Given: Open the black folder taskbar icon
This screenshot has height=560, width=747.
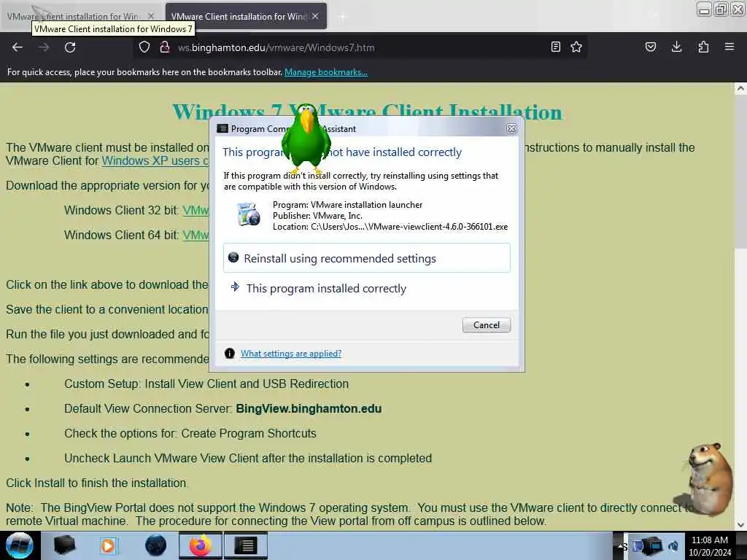Looking at the screenshot, I should pyautogui.click(x=65, y=545).
